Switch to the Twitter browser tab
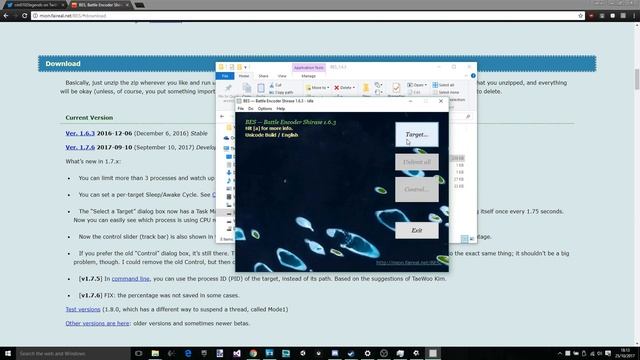 tap(34, 5)
